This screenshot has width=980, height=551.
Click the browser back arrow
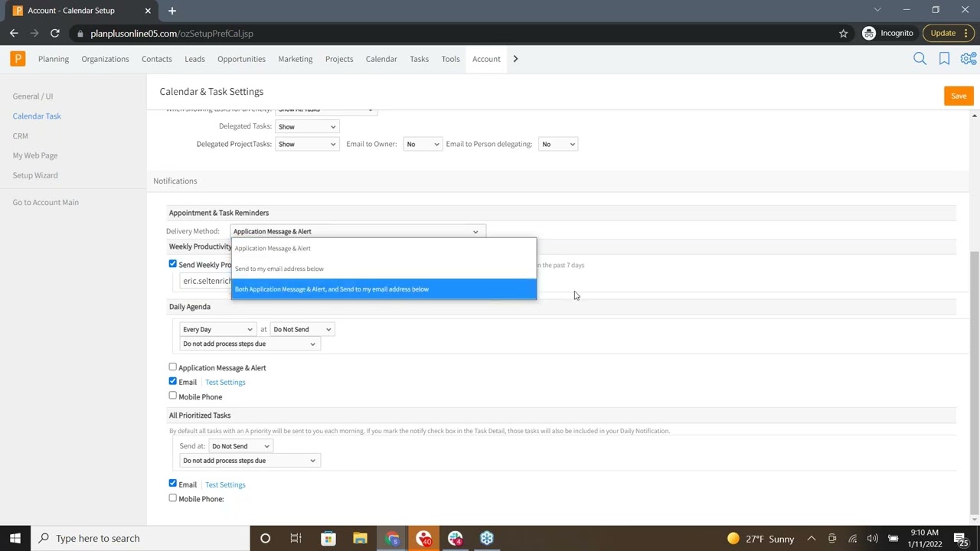coord(14,33)
